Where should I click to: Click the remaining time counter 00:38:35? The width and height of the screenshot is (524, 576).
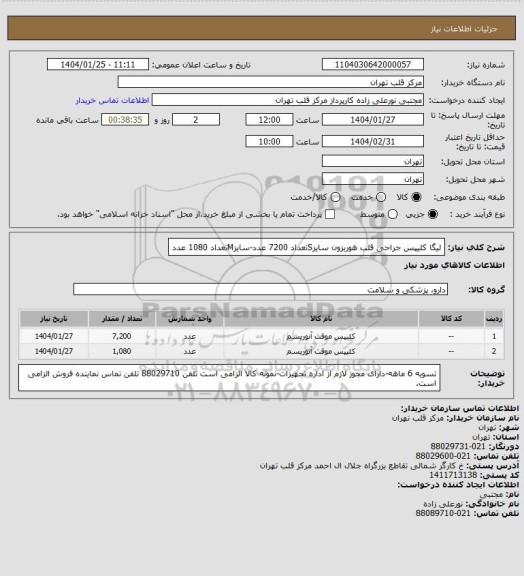coord(125,120)
